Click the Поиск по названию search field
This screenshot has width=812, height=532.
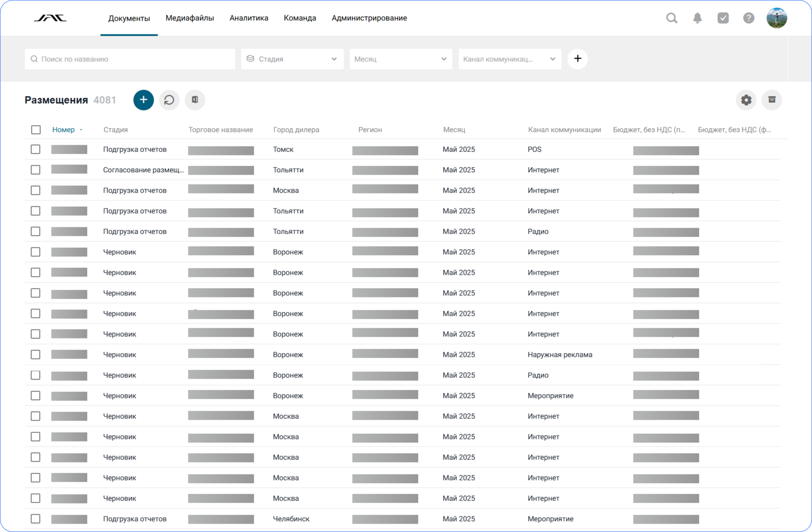130,59
